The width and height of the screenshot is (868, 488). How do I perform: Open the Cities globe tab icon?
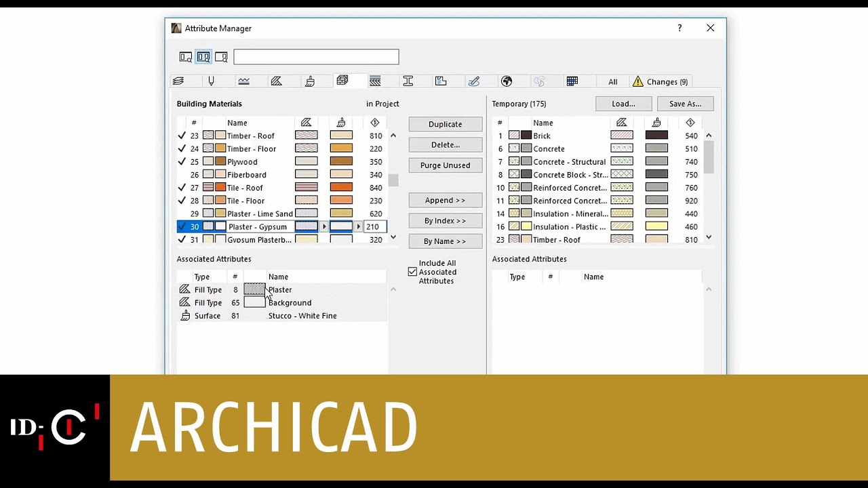coord(507,81)
